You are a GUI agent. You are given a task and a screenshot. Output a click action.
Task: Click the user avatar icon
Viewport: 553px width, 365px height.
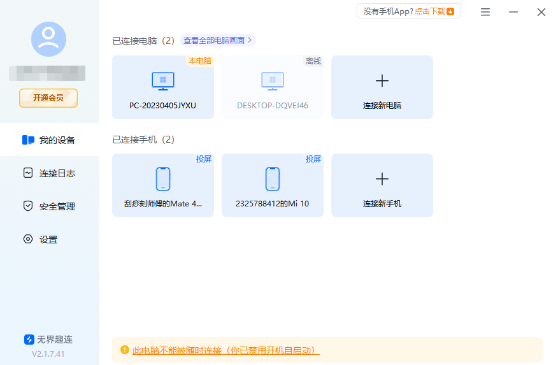[48, 39]
